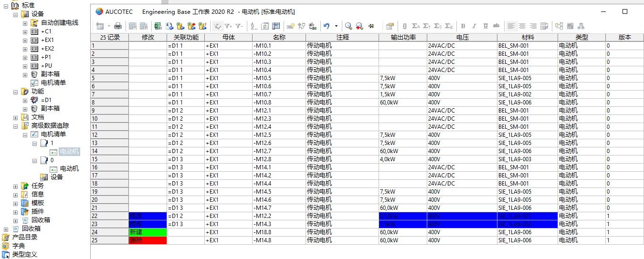Click the undo arrow icon
The image size is (644, 259).
pos(327,26)
